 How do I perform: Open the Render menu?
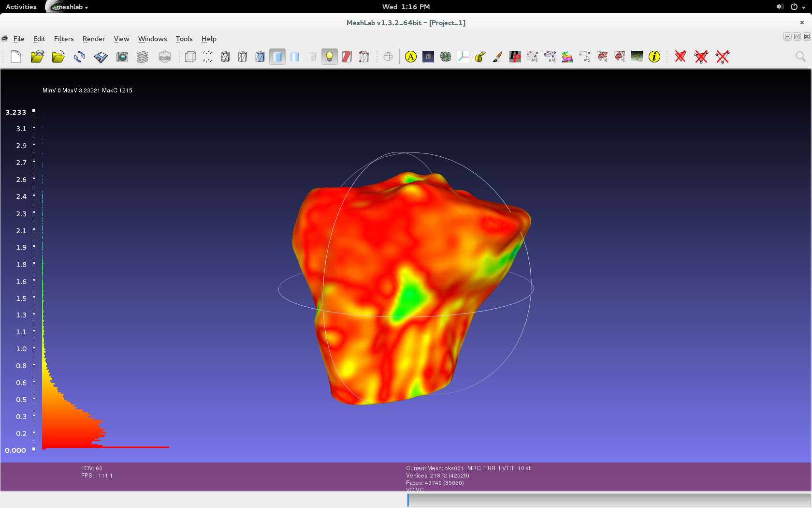tap(94, 39)
